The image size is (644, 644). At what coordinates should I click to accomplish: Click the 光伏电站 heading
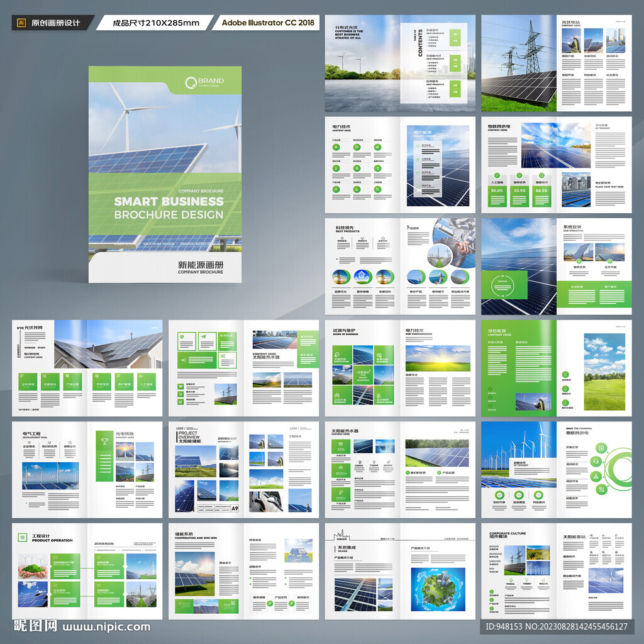571,23
